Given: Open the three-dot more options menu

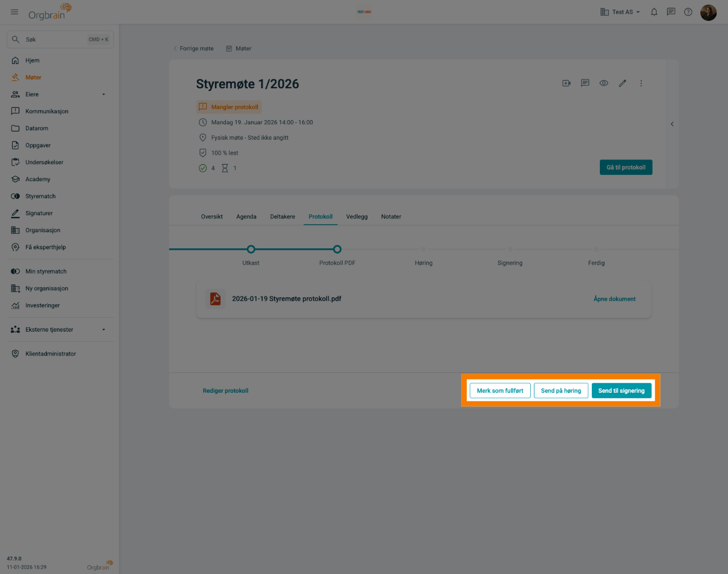Looking at the screenshot, I should pyautogui.click(x=641, y=83).
